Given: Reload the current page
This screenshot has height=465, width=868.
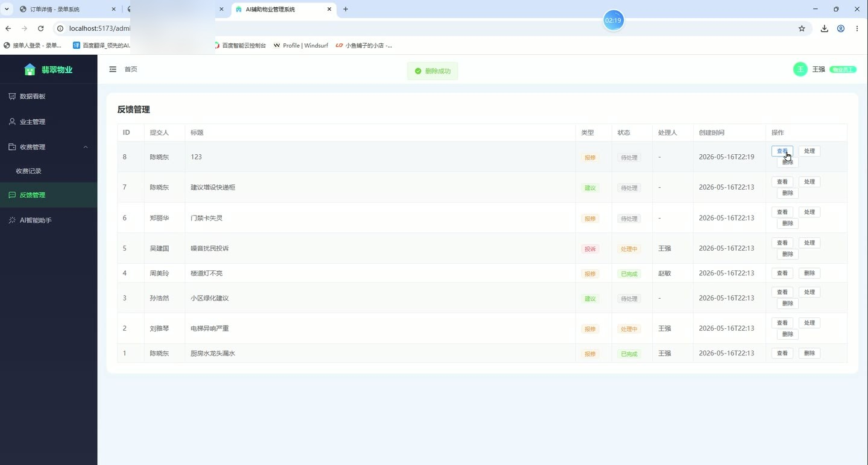Looking at the screenshot, I should click(x=41, y=28).
